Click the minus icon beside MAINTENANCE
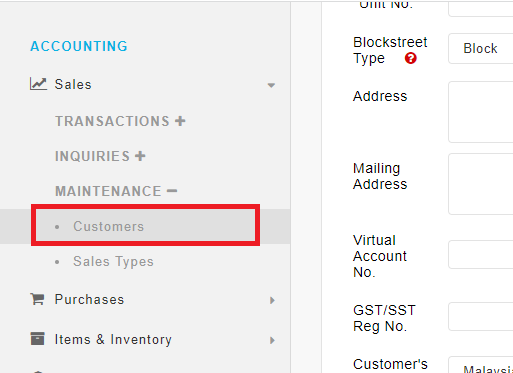 coord(172,191)
